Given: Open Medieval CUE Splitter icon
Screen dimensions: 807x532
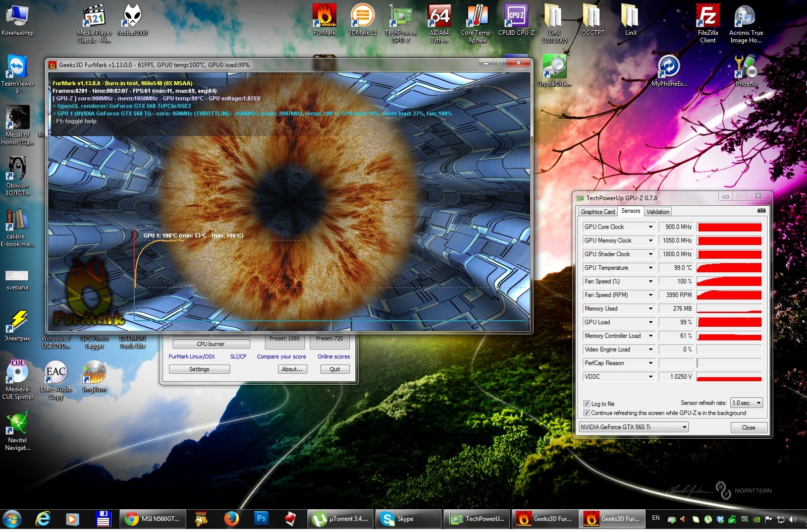Looking at the screenshot, I should pyautogui.click(x=17, y=380).
